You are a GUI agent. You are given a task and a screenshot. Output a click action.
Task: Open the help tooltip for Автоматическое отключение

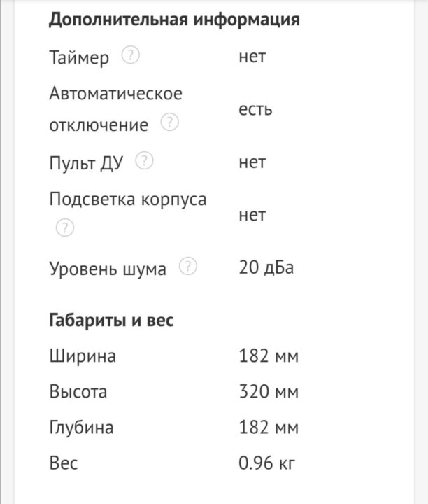pyautogui.click(x=169, y=123)
